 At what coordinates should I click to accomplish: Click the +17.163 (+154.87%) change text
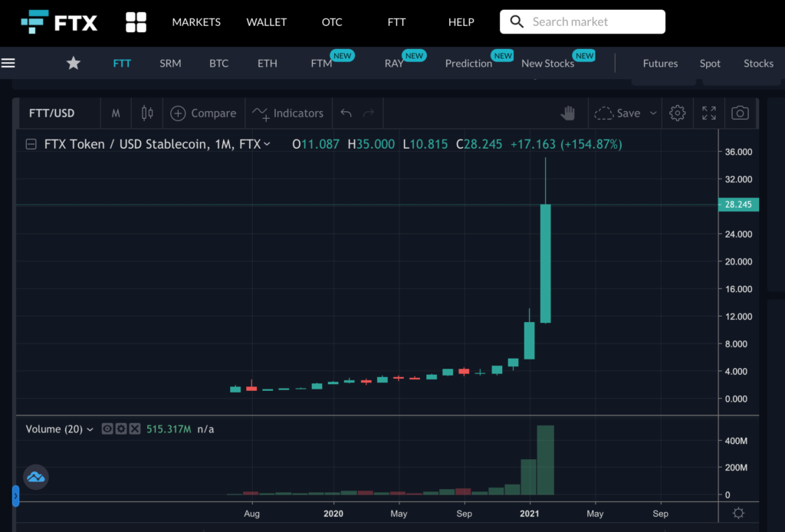click(x=567, y=144)
